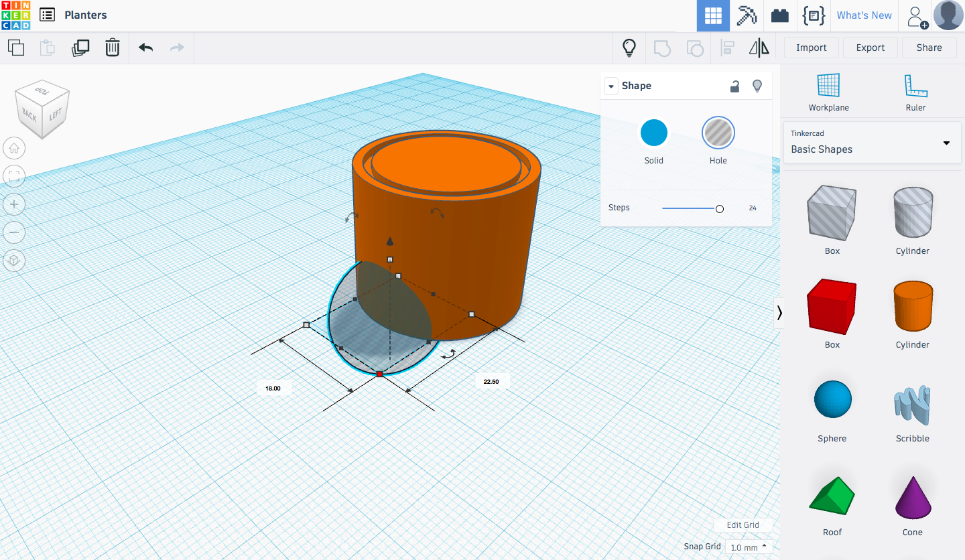965x560 pixels.
Task: Toggle Show all lightbulb in toolbar
Action: [x=629, y=48]
